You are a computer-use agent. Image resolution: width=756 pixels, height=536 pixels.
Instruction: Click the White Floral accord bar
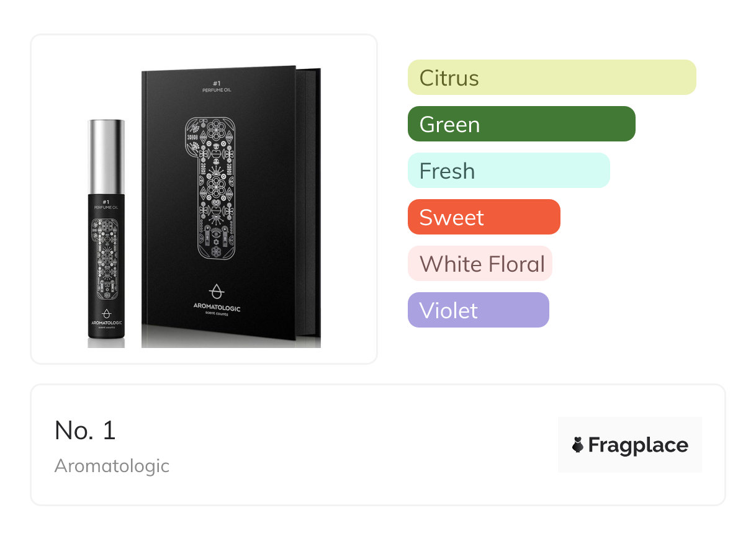[479, 264]
